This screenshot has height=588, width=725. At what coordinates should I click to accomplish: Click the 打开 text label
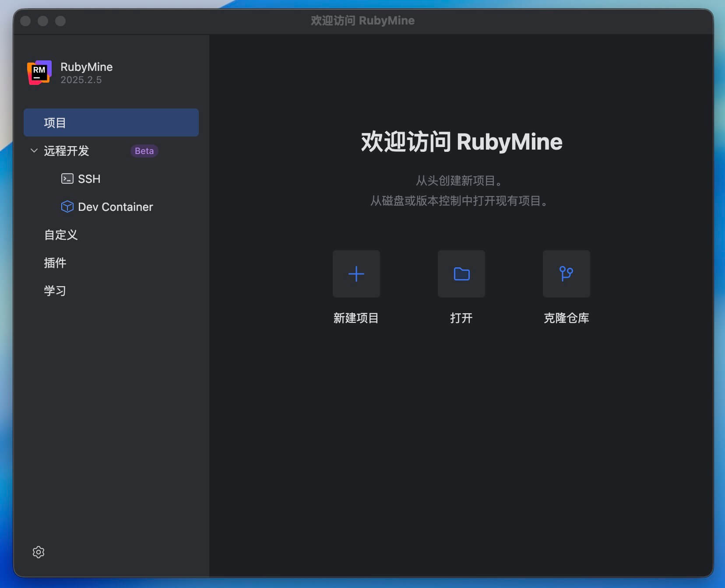461,318
